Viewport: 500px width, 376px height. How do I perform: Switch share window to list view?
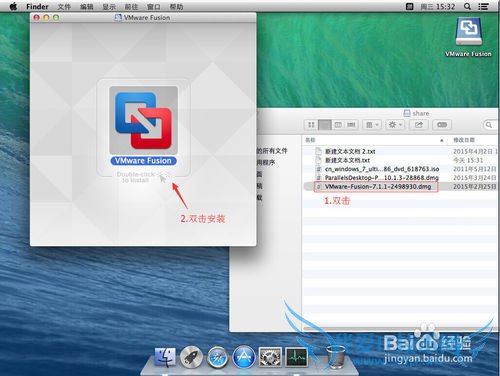click(x=324, y=125)
